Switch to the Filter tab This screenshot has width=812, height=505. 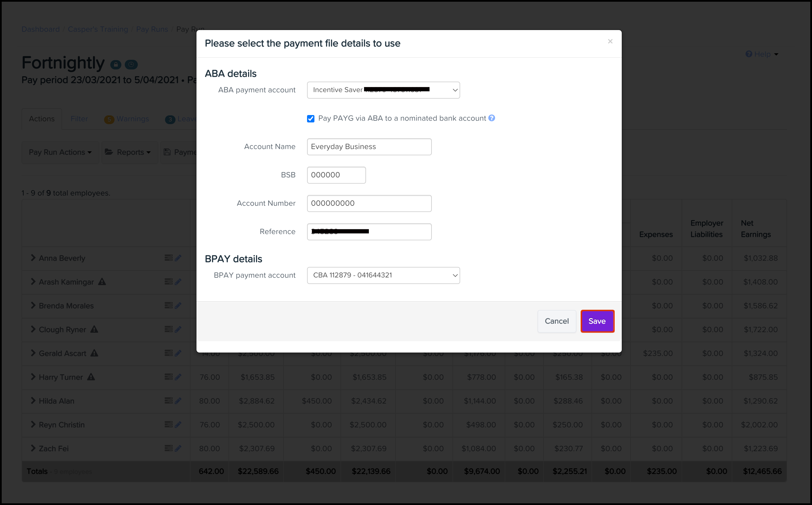[79, 119]
